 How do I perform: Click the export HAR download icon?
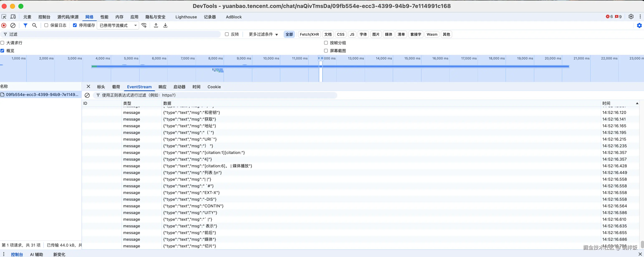(165, 25)
